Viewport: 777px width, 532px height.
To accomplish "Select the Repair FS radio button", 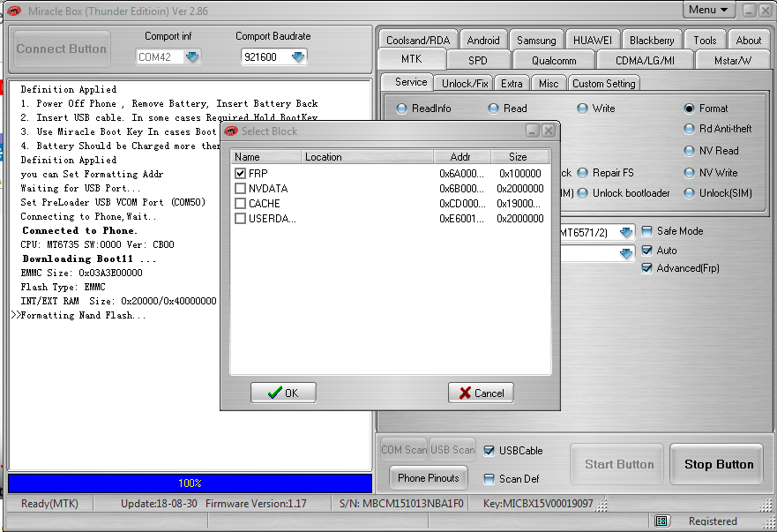I will (582, 173).
